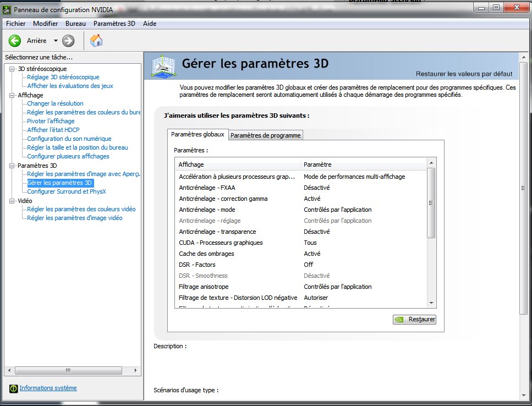
Task: Switch to Paramètres de programme tab
Action: tap(265, 135)
